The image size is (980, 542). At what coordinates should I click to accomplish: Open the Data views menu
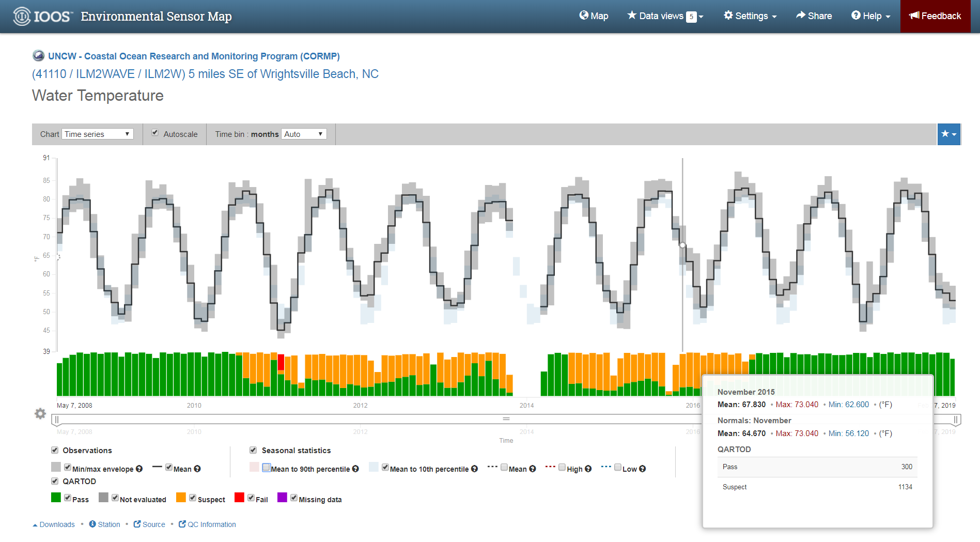665,16
